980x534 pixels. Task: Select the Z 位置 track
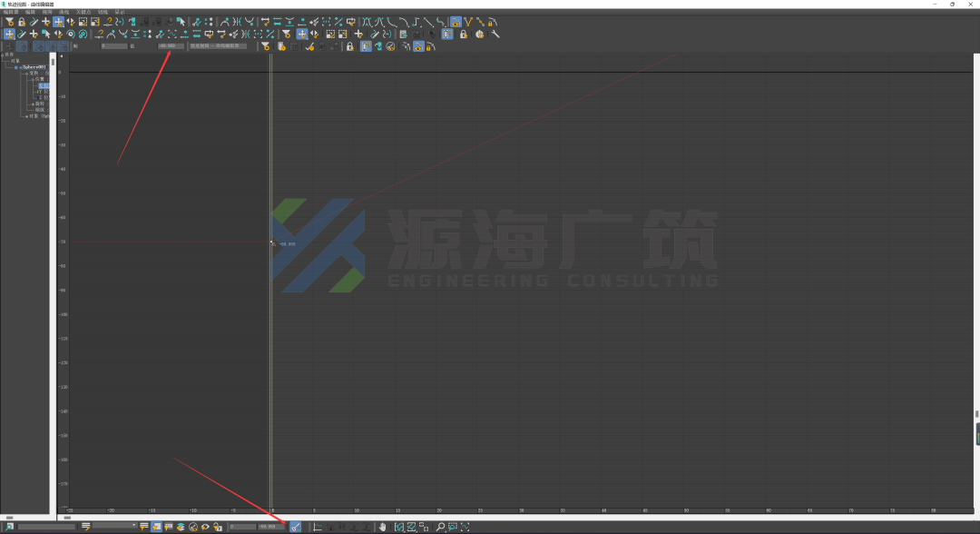(44, 98)
